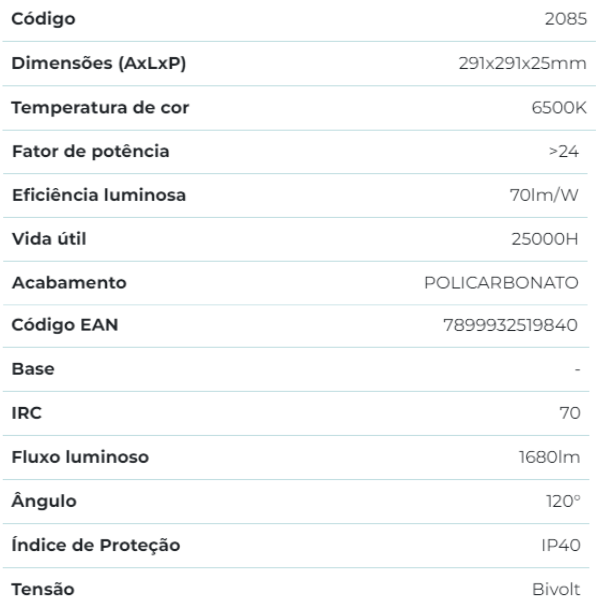Click the Ângulo 120° value
Image resolution: width=600 pixels, height=600 pixels.
coord(563,501)
